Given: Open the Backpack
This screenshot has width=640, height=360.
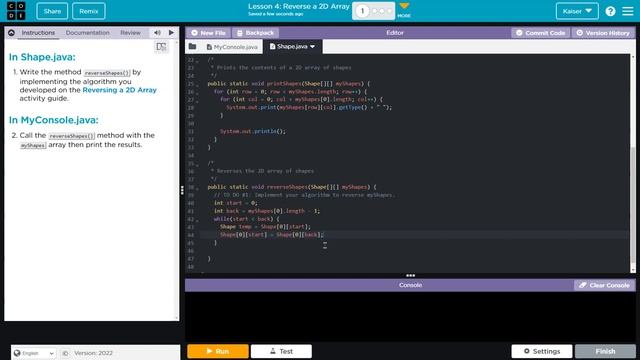Looking at the screenshot, I should coord(256,33).
